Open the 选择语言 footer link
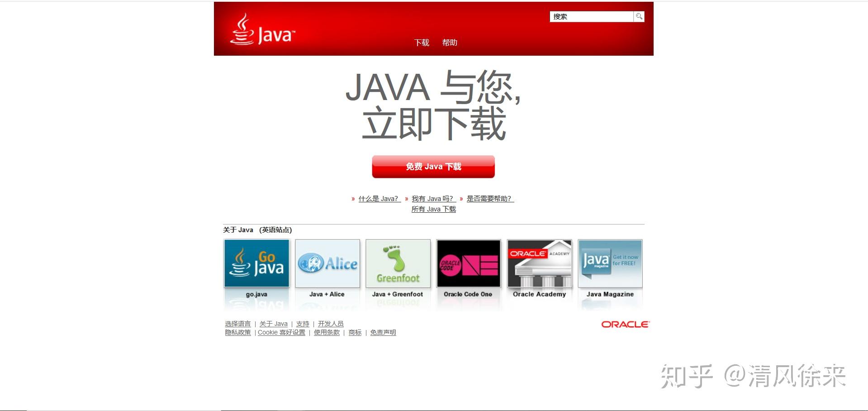Viewport: 868px width, 411px height. tap(237, 323)
